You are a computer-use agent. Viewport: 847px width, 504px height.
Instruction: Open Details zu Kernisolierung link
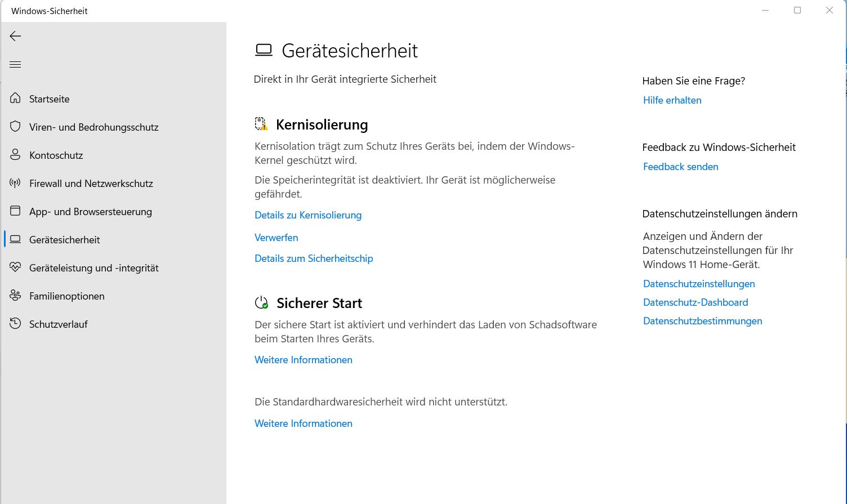click(x=308, y=215)
